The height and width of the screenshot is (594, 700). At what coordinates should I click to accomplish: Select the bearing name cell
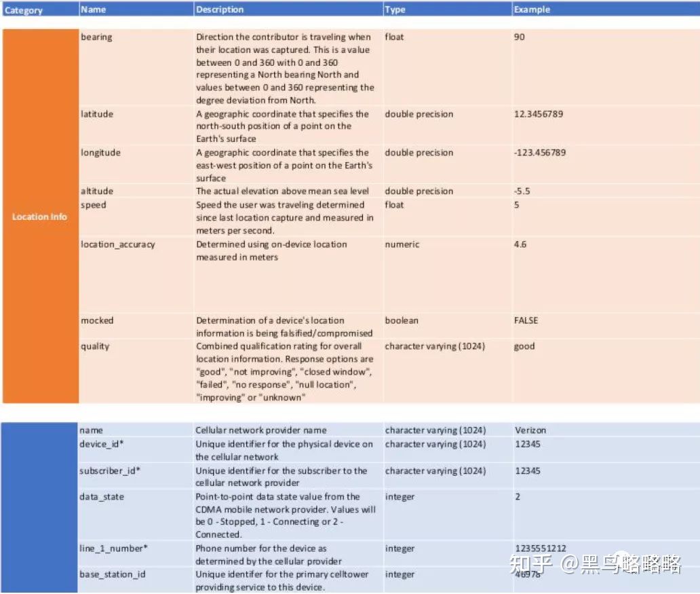click(96, 37)
